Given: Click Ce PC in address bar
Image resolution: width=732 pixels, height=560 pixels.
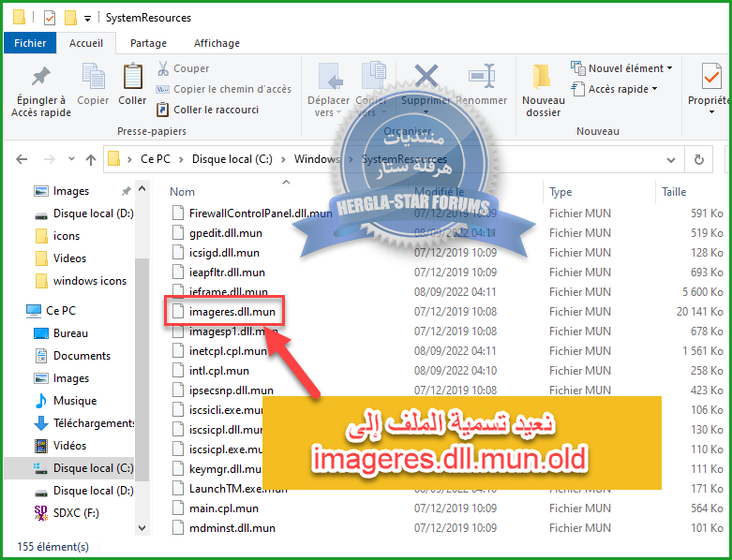Looking at the screenshot, I should tap(156, 159).
